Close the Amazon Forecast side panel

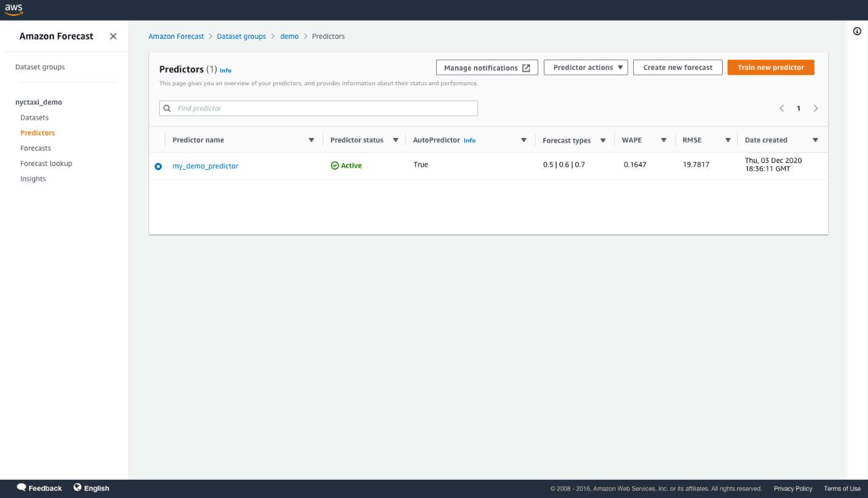113,36
